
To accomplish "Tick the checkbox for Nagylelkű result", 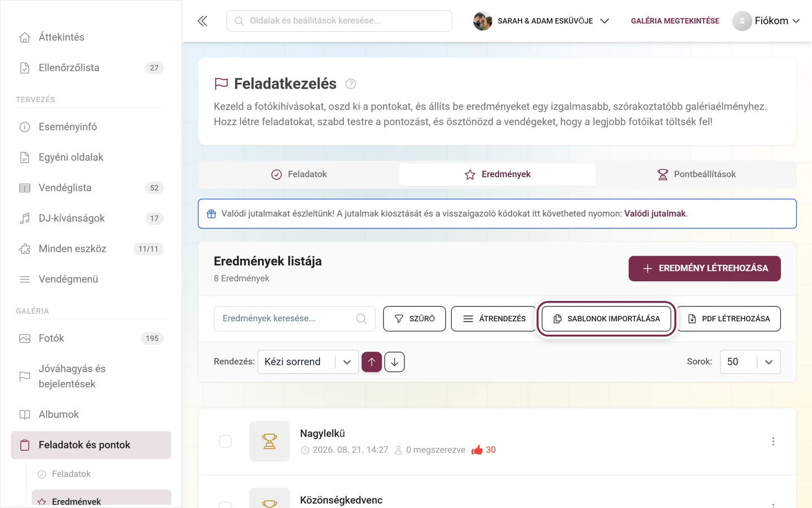I will pyautogui.click(x=225, y=441).
